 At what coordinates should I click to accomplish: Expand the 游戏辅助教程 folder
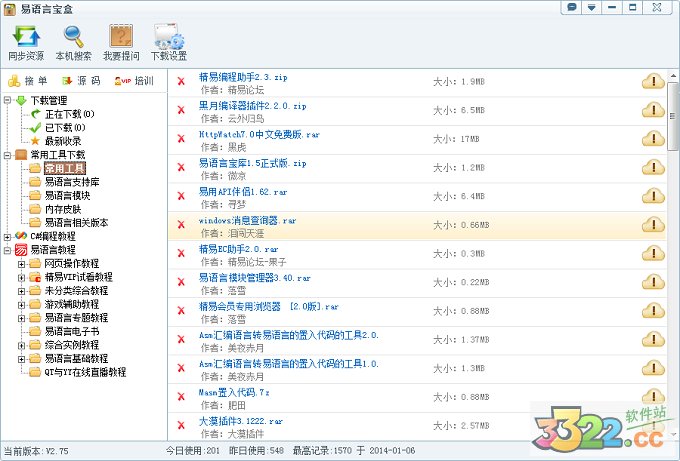[21, 305]
